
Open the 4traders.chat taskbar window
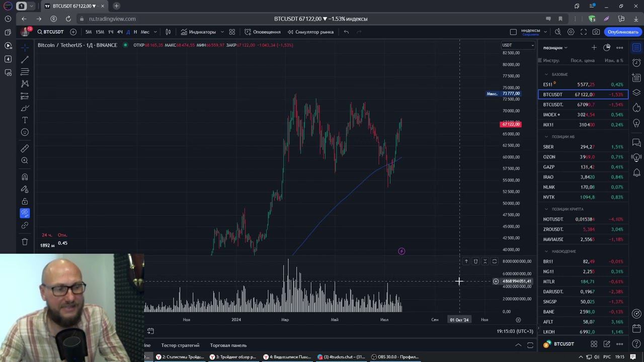click(342, 357)
